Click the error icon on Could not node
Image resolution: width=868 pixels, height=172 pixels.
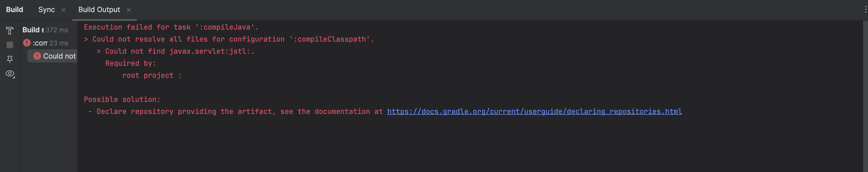click(x=37, y=56)
